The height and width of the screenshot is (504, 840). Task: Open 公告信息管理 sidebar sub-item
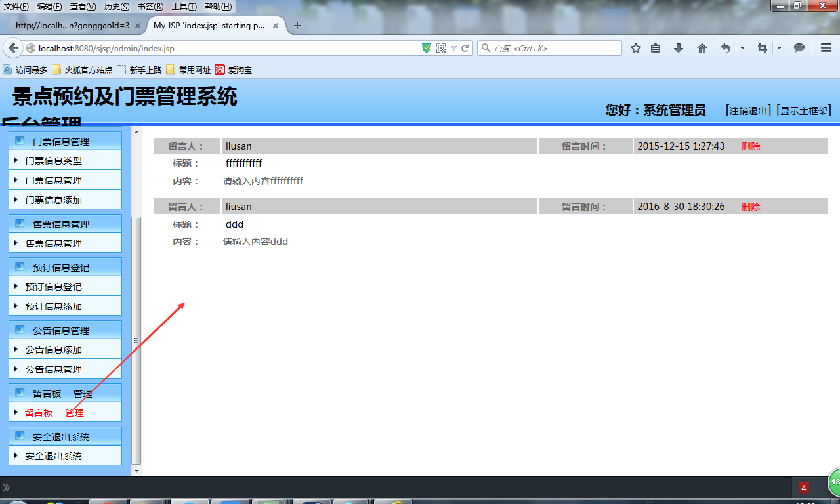(54, 369)
